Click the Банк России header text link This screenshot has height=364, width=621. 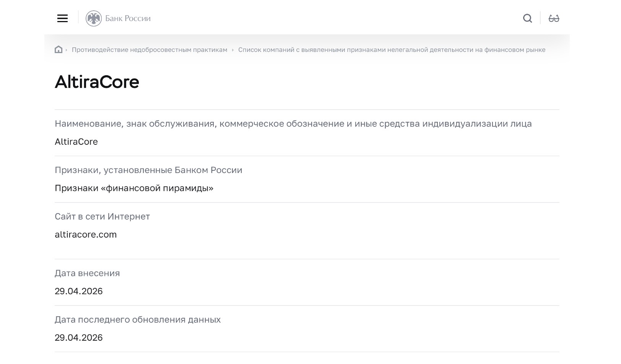coord(128,18)
